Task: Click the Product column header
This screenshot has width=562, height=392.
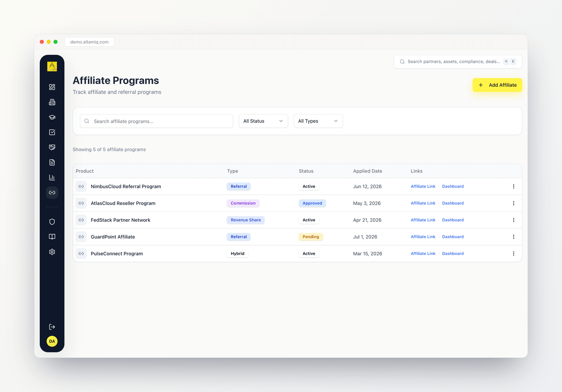Action: tap(85, 171)
